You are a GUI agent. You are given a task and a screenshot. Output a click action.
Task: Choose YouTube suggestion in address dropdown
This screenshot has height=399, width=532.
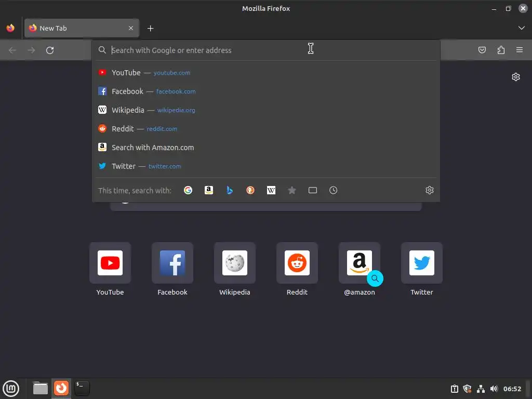click(266, 73)
